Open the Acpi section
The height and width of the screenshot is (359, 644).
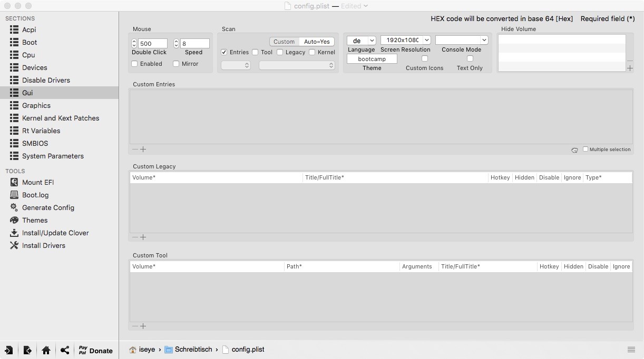tap(59, 29)
